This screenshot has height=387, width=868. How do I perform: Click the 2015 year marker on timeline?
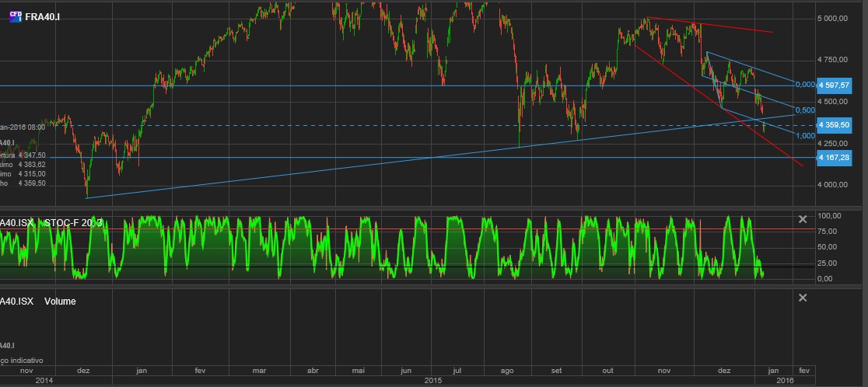[433, 381]
